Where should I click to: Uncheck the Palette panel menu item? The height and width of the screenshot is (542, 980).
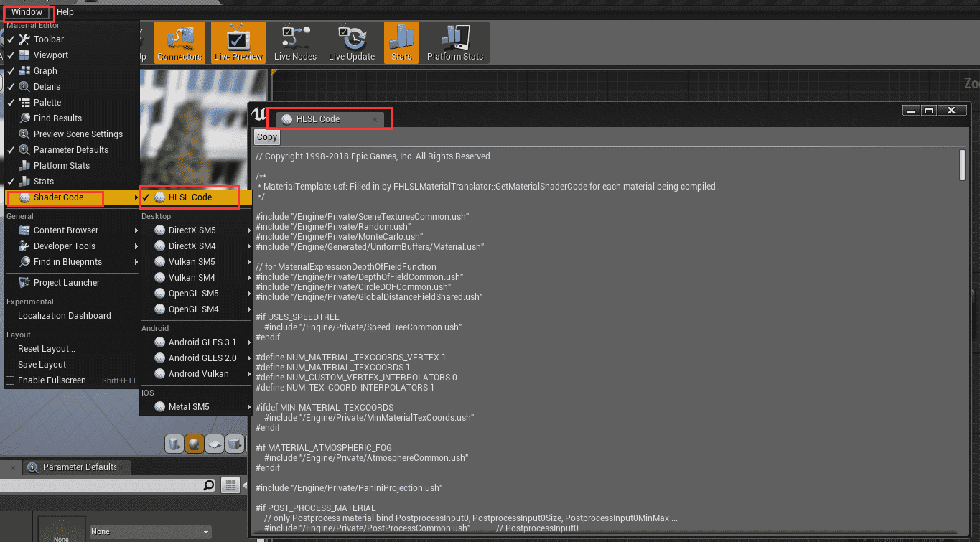pyautogui.click(x=47, y=103)
